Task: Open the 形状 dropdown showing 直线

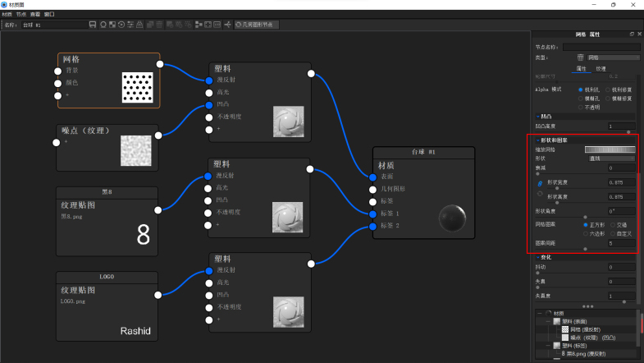Action: coord(610,158)
